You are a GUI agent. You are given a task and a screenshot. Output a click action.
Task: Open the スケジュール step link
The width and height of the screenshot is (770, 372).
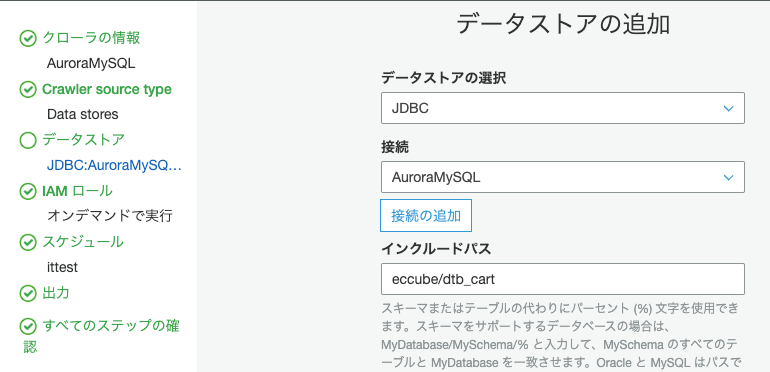[83, 242]
